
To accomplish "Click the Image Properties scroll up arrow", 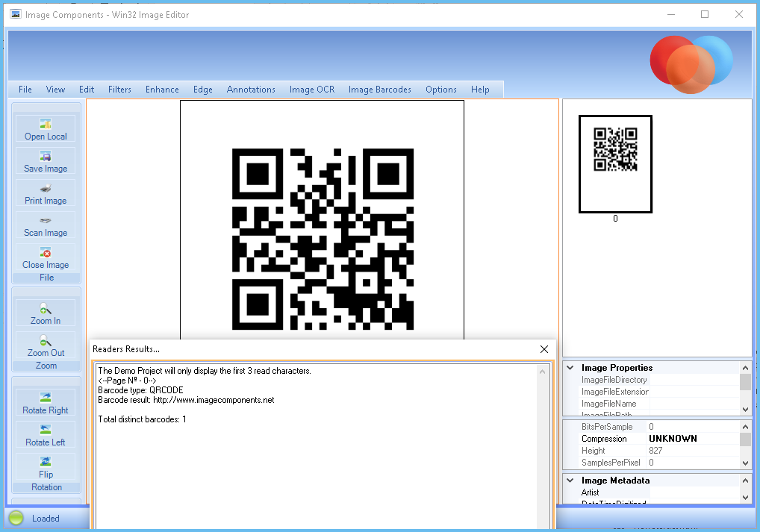I will coord(746,369).
